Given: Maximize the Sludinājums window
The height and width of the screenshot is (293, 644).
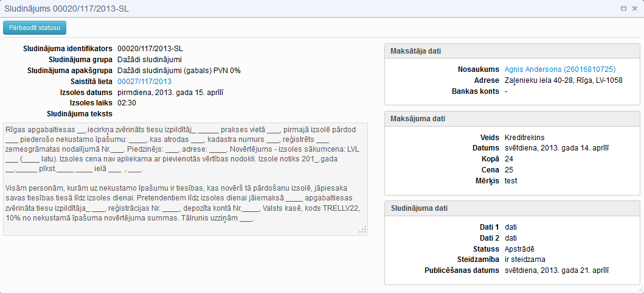Looking at the screenshot, I should (x=623, y=9).
